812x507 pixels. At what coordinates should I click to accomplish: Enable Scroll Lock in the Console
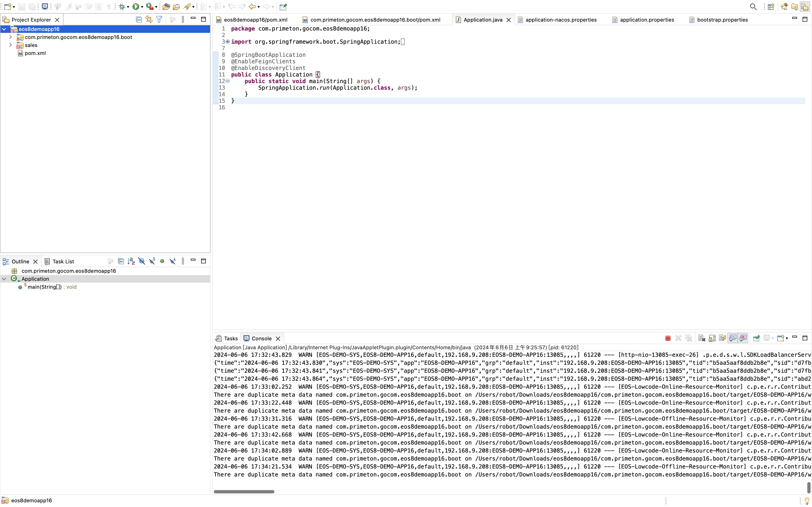712,338
